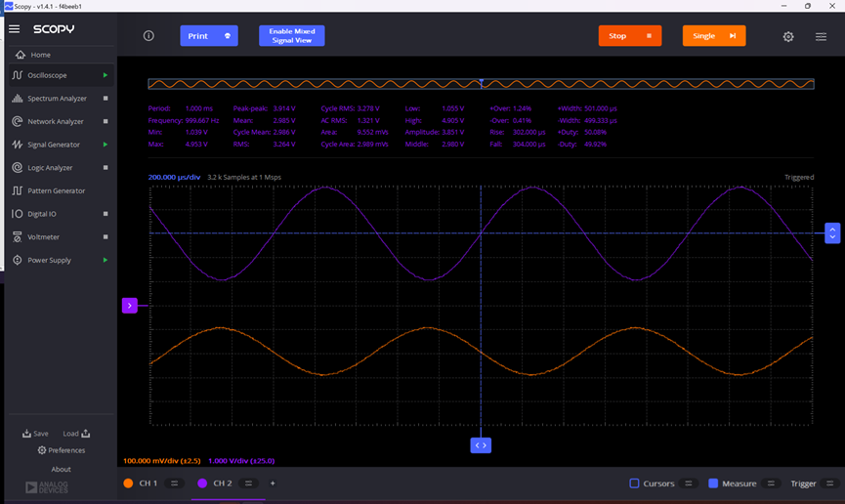Open the Print button options arrow
Viewport: 845px width, 504px height.
pyautogui.click(x=228, y=35)
